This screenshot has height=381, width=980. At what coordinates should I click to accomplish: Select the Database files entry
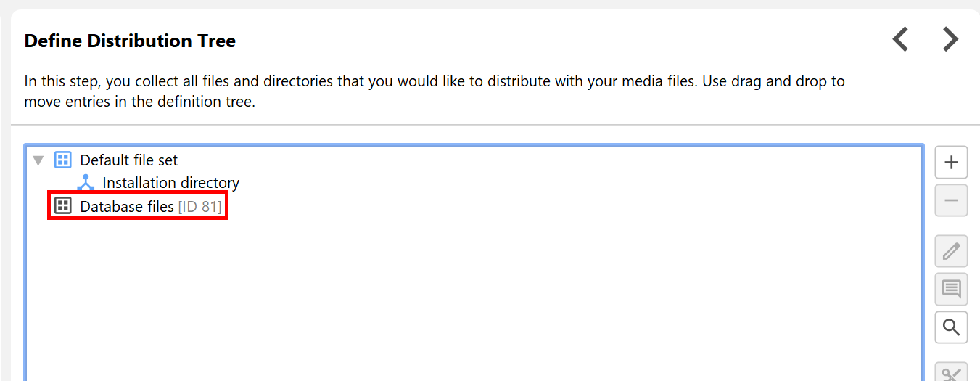tap(127, 207)
